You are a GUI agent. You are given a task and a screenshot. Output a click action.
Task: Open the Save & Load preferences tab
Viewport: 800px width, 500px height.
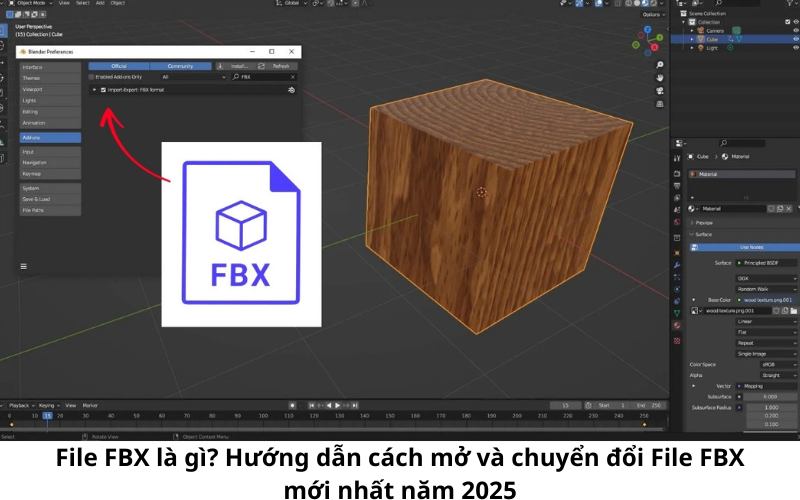(50, 199)
